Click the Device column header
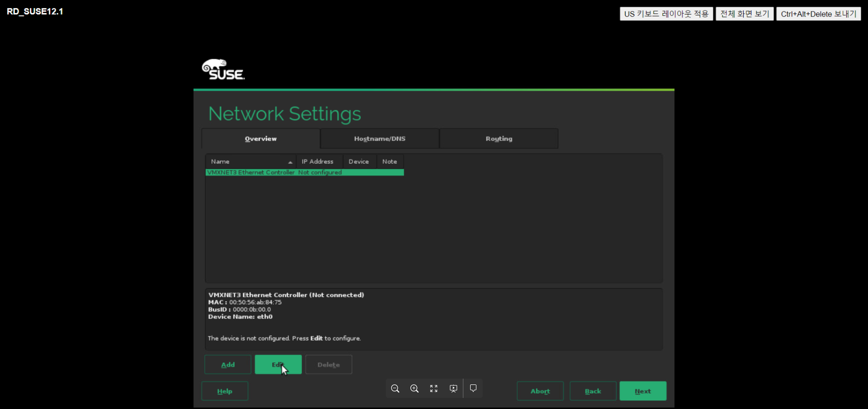Viewport: 868px width, 409px height. coord(359,161)
